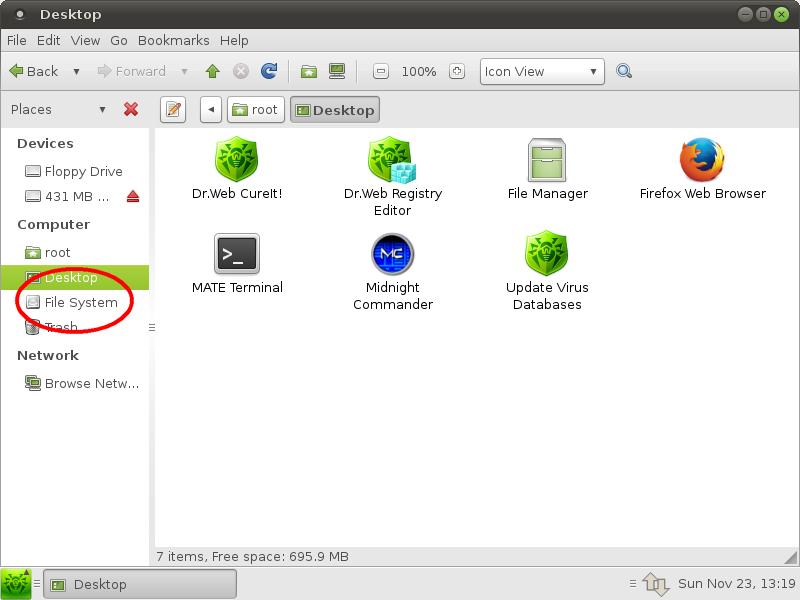Open the View menu
The width and height of the screenshot is (800, 600).
[x=85, y=40]
